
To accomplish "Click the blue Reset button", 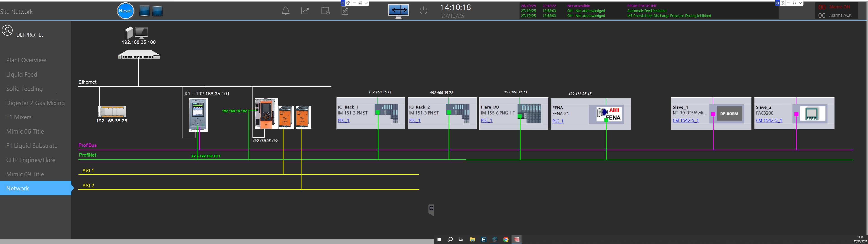I will coord(125,11).
